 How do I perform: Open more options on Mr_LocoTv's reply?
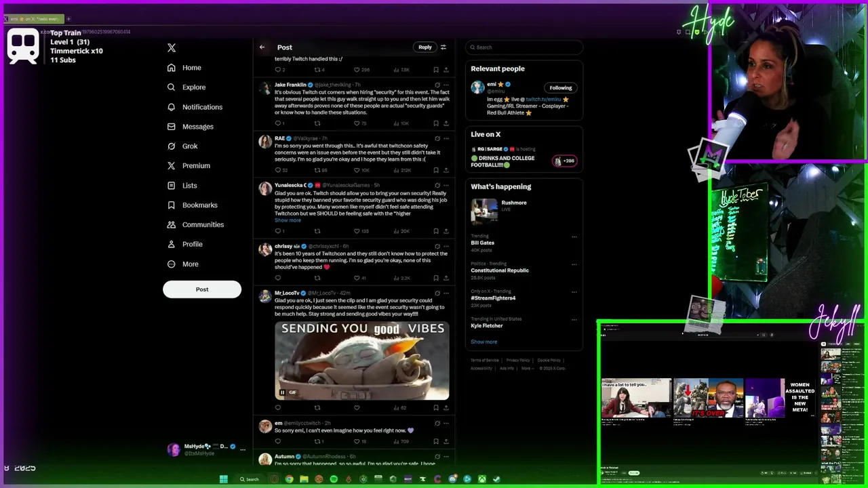[x=446, y=293]
